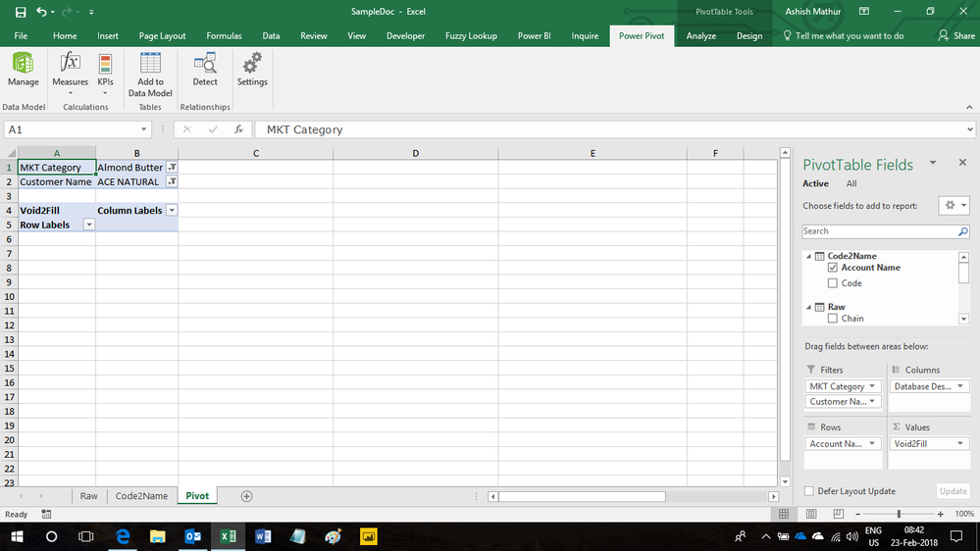Screen dimensions: 980x551
Task: Click the macro recording status icon
Action: (x=46, y=514)
